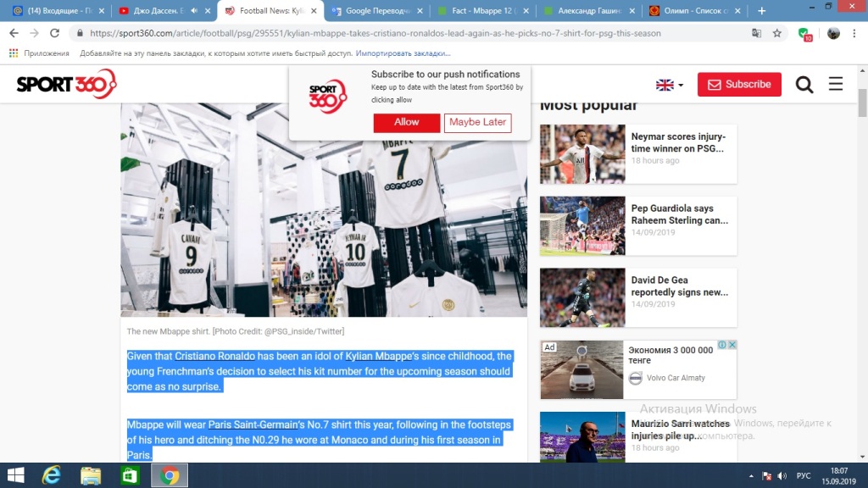Open the language selector with UK flag

(670, 85)
